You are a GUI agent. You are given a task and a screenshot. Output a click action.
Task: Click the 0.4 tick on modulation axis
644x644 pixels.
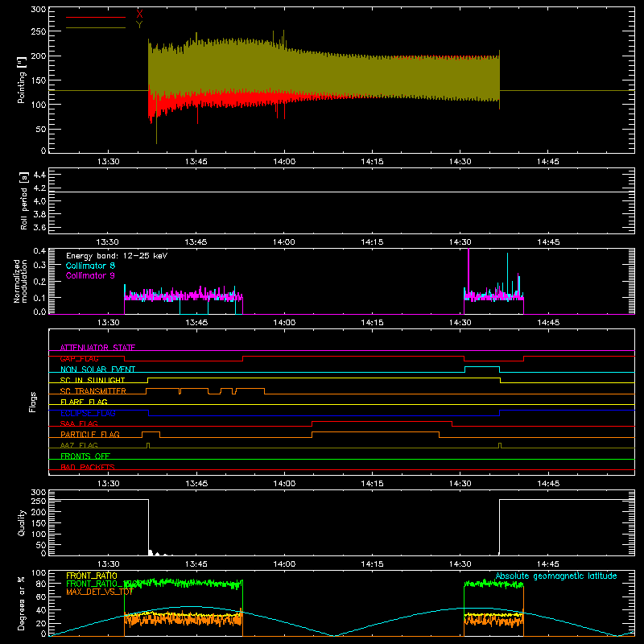tap(39, 251)
